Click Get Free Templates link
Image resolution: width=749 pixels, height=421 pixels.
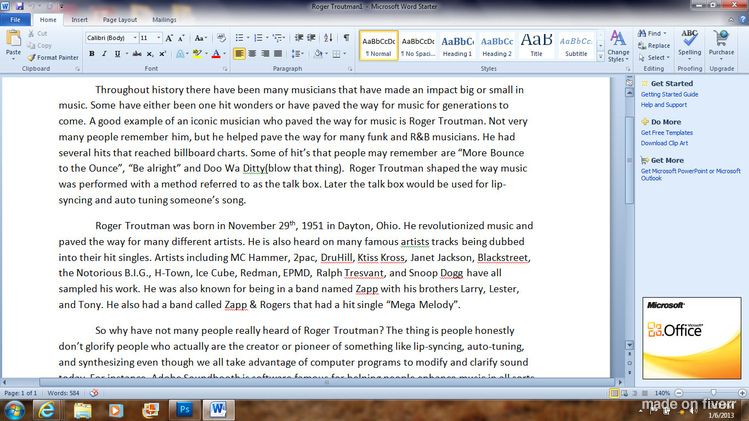pos(666,132)
